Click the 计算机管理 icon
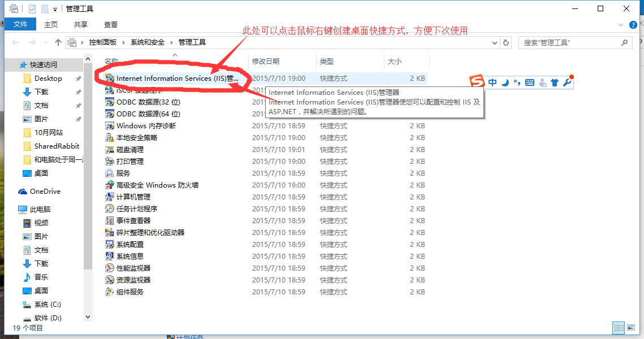 (109, 197)
